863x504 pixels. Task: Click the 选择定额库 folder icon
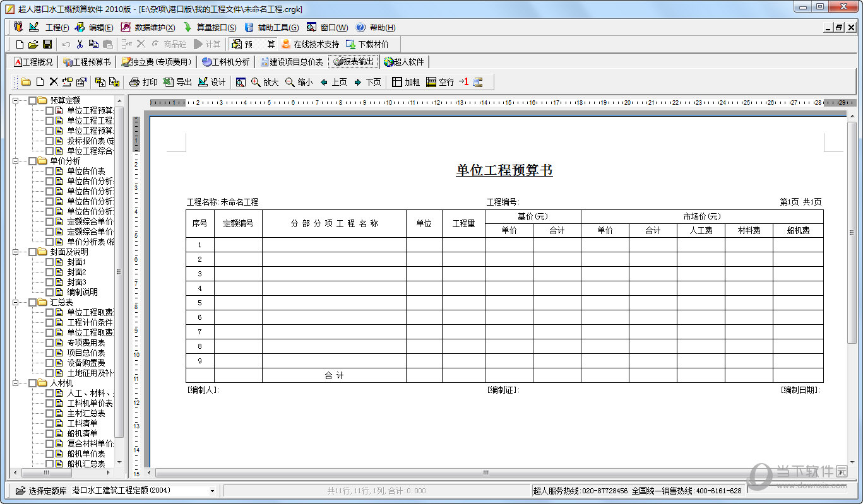pyautogui.click(x=20, y=491)
